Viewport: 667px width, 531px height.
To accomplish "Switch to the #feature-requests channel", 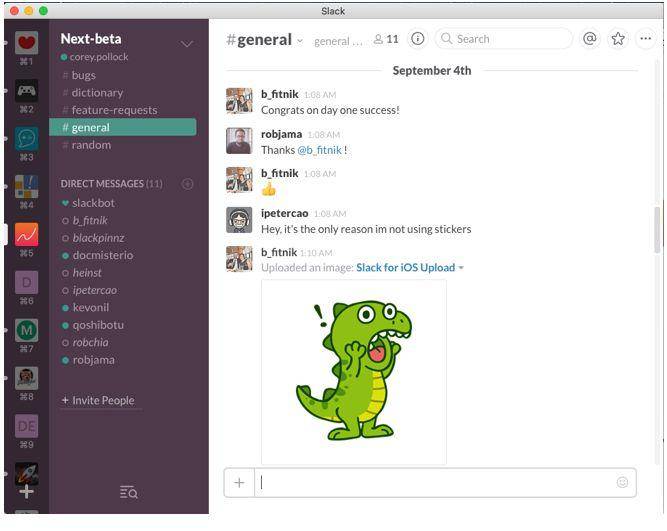I will click(114, 110).
